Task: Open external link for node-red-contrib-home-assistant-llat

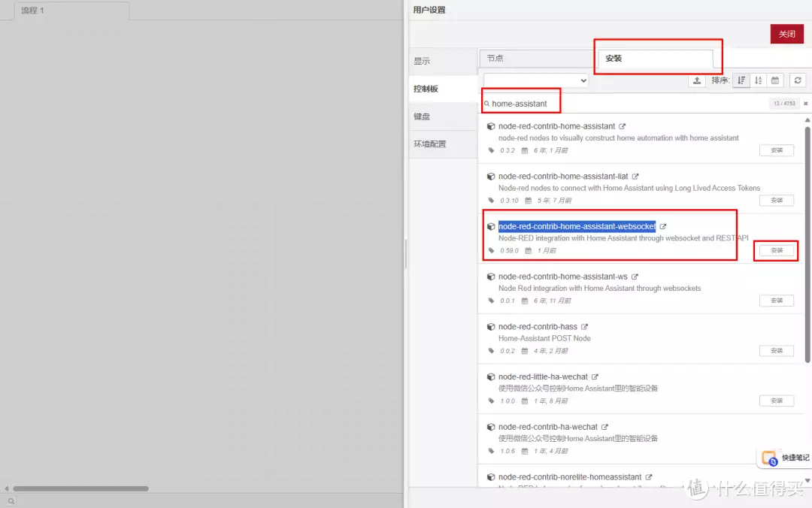Action: 635,177
